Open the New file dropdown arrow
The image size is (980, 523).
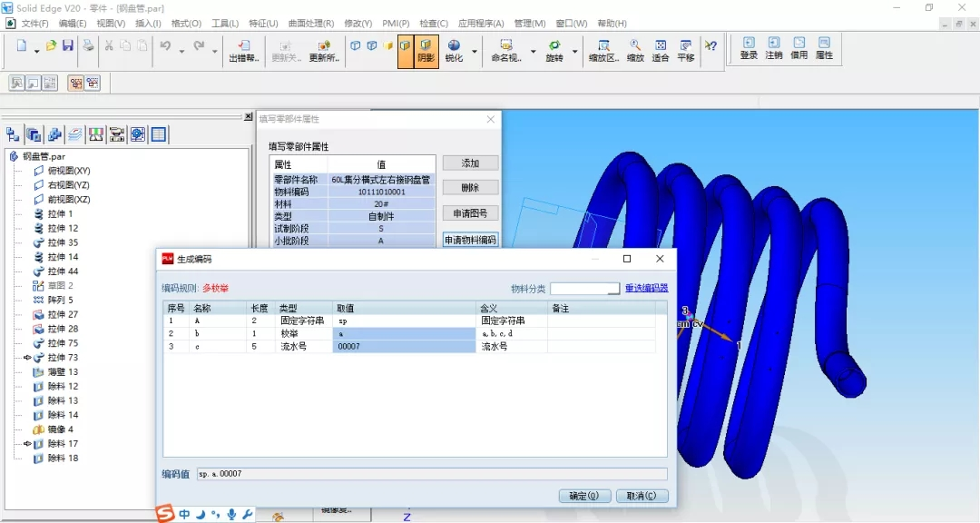pos(37,52)
